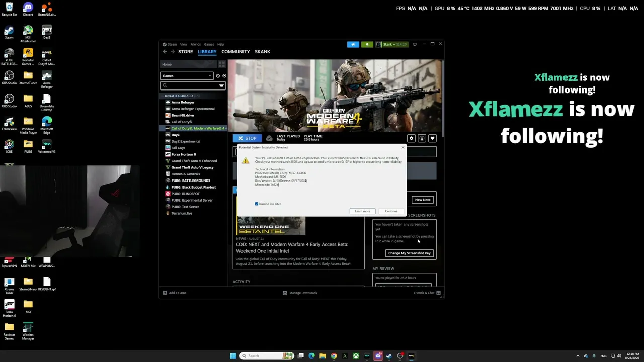The height and width of the screenshot is (362, 644).
Task: Open game settings gear for Modern Warfare 4
Action: (411, 138)
